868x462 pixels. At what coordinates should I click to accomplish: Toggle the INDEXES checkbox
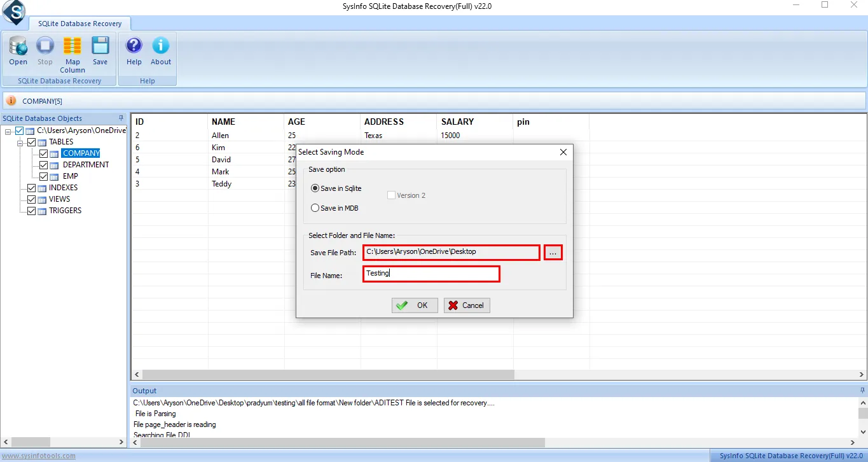[x=31, y=188]
